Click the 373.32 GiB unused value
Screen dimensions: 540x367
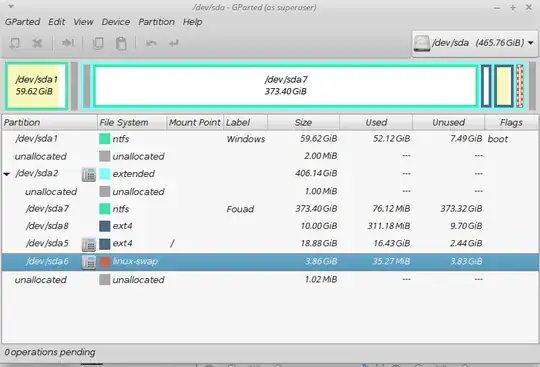(461, 209)
